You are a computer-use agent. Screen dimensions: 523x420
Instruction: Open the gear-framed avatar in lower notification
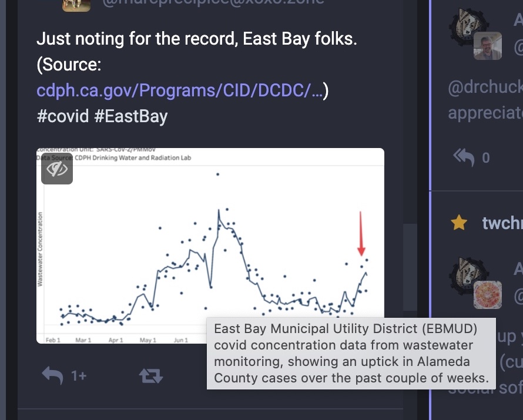(468, 275)
